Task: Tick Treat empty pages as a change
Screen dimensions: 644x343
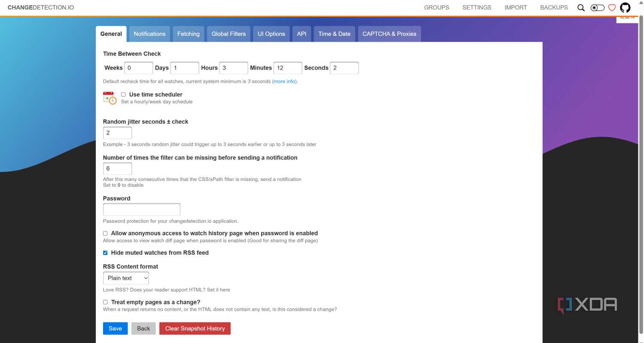Action: click(x=105, y=302)
